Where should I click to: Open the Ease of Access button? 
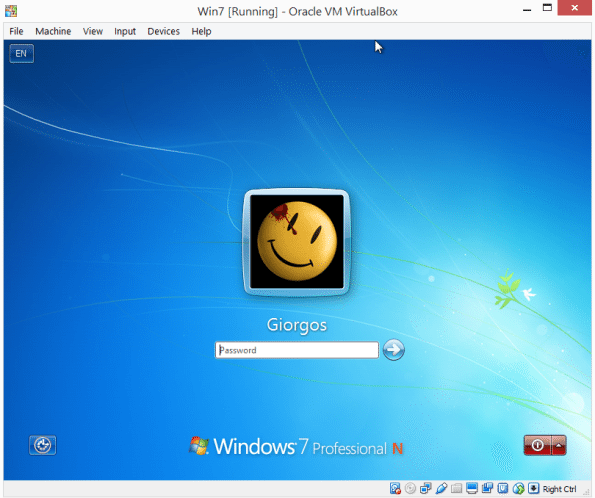pos(42,445)
